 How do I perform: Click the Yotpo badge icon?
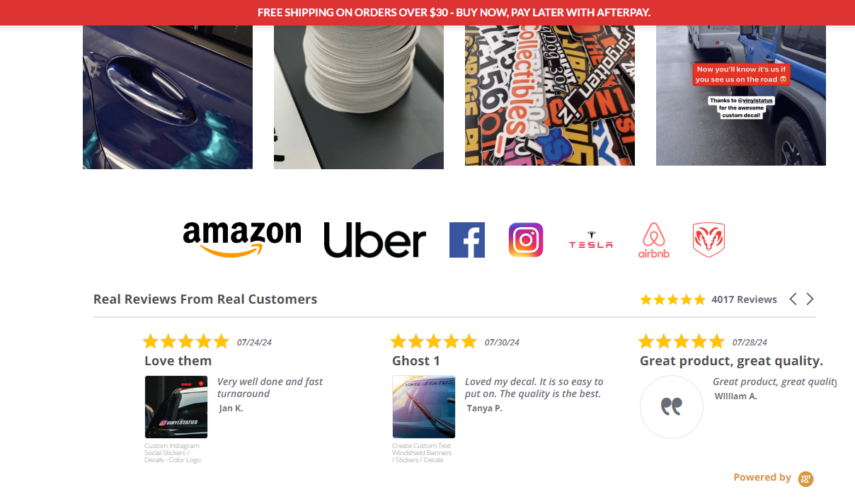(805, 479)
